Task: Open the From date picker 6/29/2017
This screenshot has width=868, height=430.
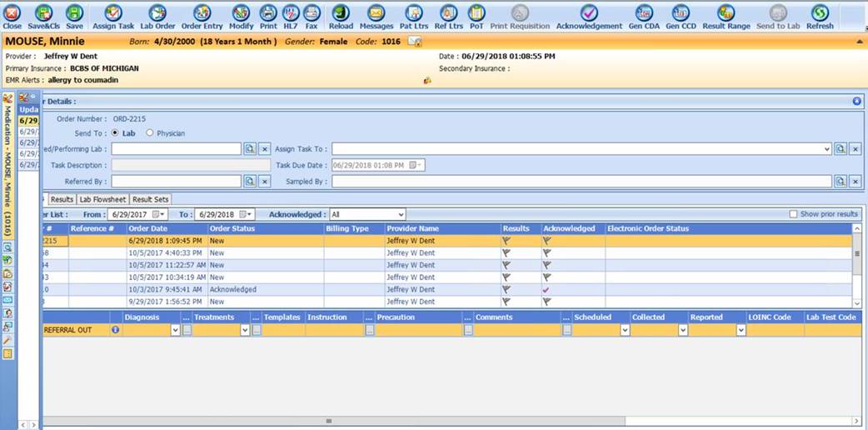Action: click(x=157, y=214)
